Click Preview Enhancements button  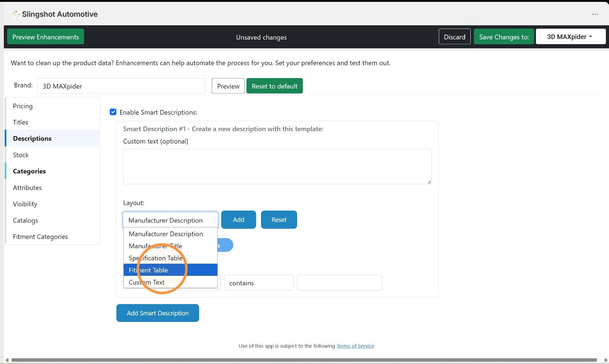[x=45, y=37]
